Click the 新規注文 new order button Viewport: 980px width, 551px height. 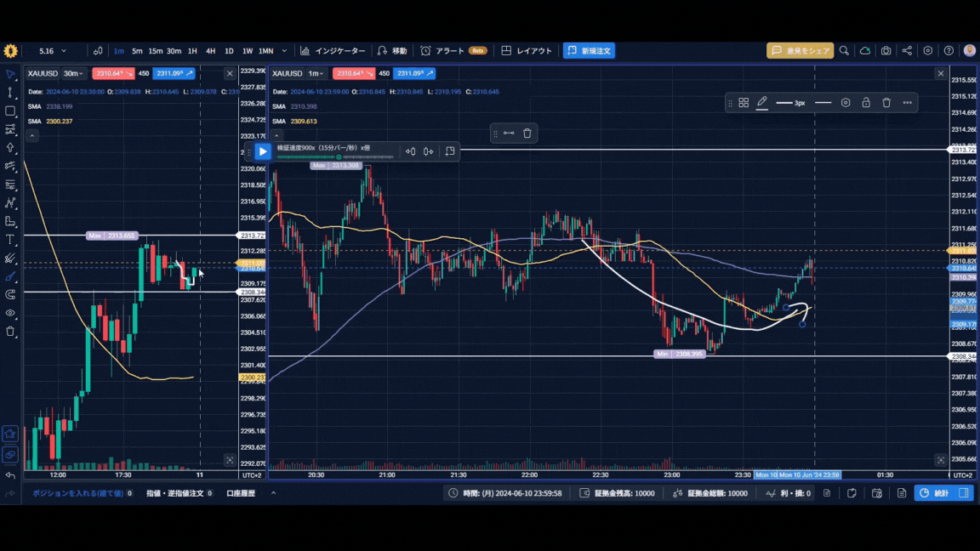click(x=589, y=51)
